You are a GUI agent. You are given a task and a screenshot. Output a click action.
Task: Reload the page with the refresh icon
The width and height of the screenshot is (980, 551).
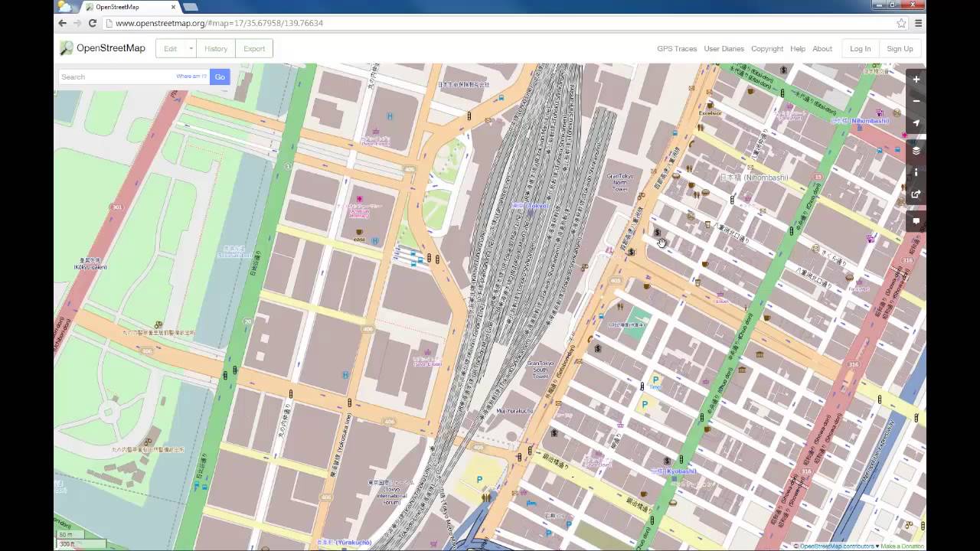[92, 23]
